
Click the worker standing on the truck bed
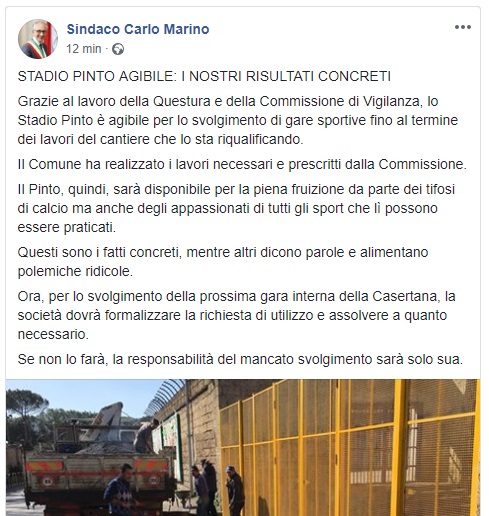tap(146, 435)
